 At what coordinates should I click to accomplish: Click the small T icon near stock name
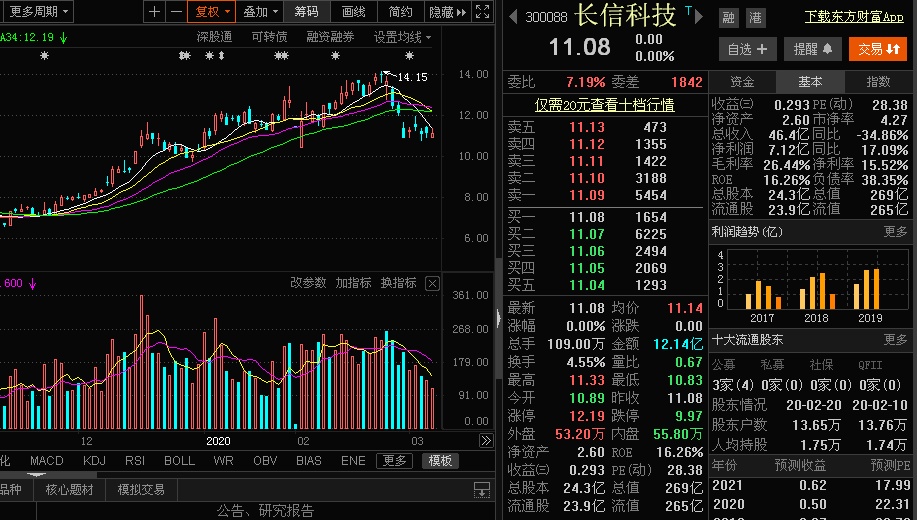688,10
